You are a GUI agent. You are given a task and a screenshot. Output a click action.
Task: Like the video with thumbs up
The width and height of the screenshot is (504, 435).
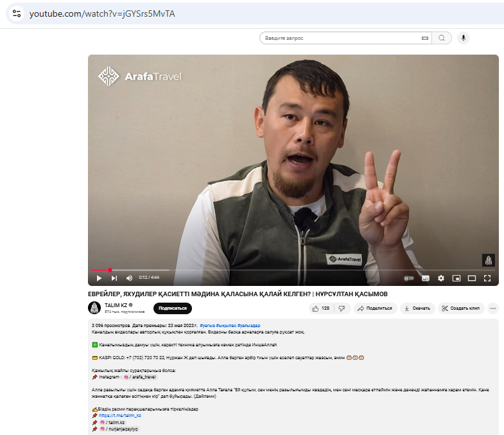click(321, 308)
